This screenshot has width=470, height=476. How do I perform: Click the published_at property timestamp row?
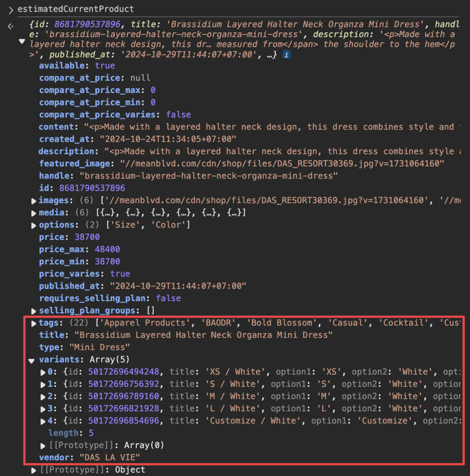point(143,286)
